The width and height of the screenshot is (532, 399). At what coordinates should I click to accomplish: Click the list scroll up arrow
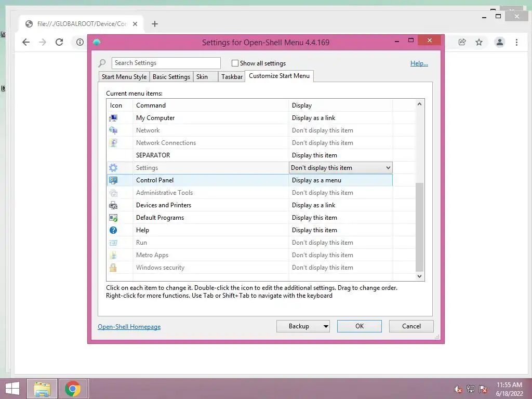point(419,104)
